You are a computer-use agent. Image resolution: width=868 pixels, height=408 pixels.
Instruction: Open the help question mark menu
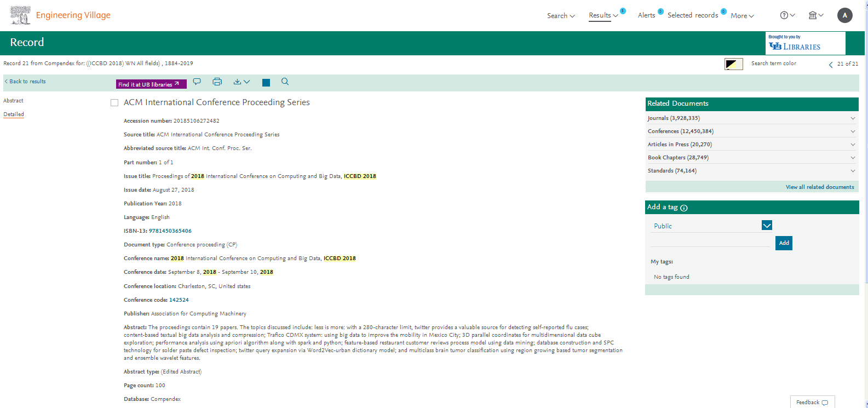[787, 15]
